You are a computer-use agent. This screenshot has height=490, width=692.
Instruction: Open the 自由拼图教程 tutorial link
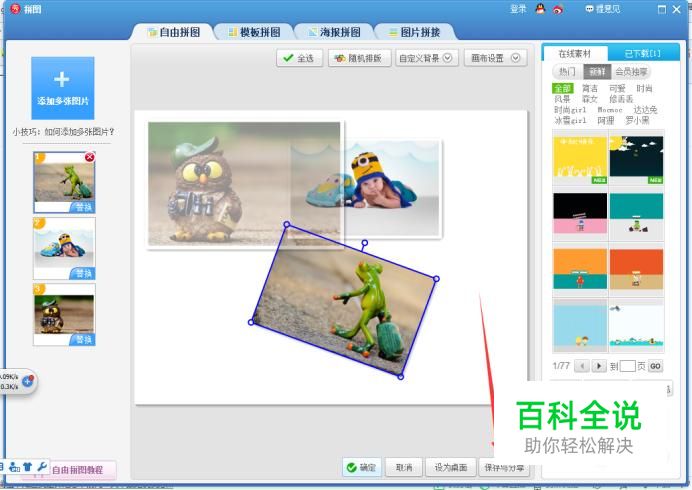[77, 470]
